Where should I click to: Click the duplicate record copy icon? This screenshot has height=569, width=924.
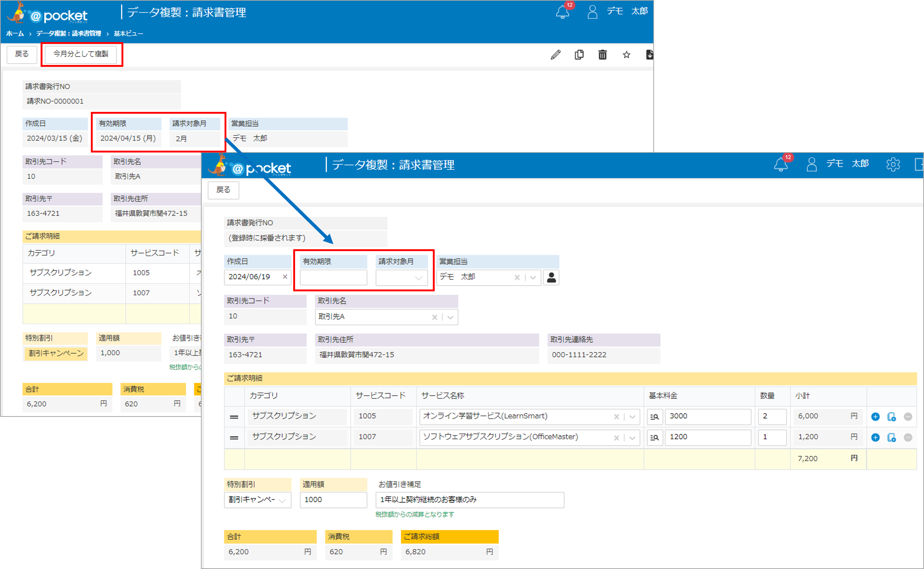tap(579, 55)
